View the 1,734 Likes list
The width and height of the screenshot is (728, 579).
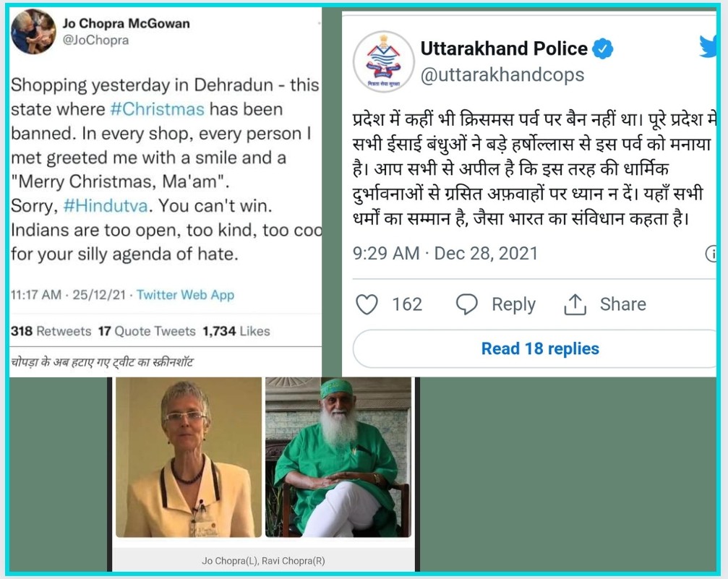(x=236, y=331)
